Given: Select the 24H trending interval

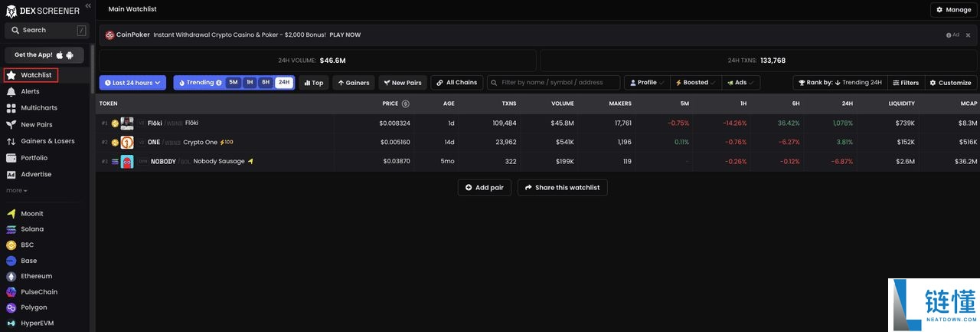Looking at the screenshot, I should [x=284, y=82].
